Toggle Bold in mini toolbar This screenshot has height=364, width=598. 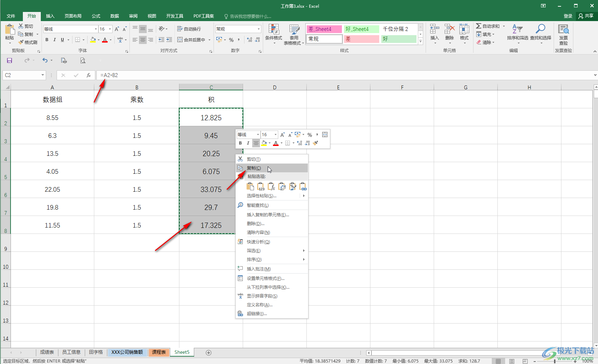[240, 143]
